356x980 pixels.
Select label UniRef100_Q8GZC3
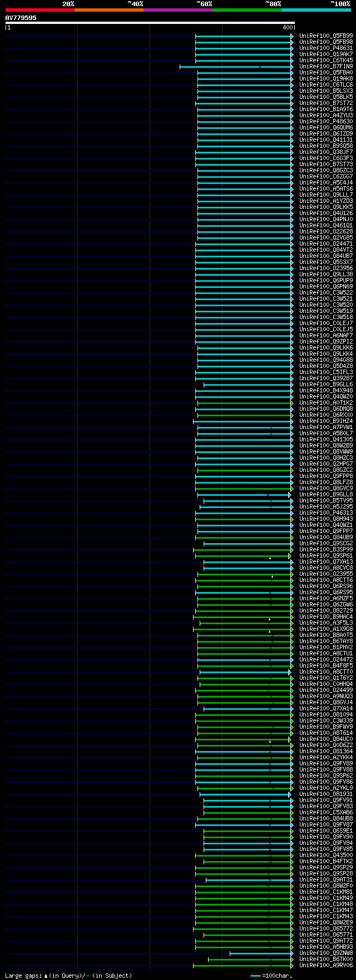(326, 170)
